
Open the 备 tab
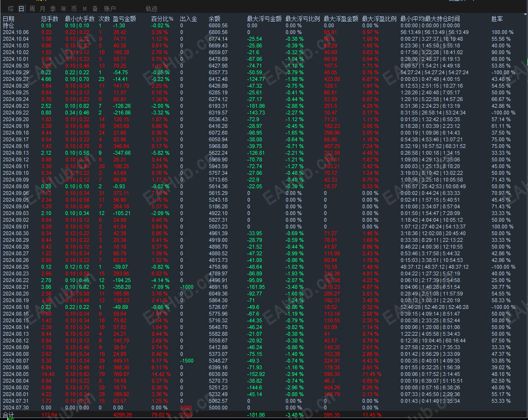(x=95, y=9)
